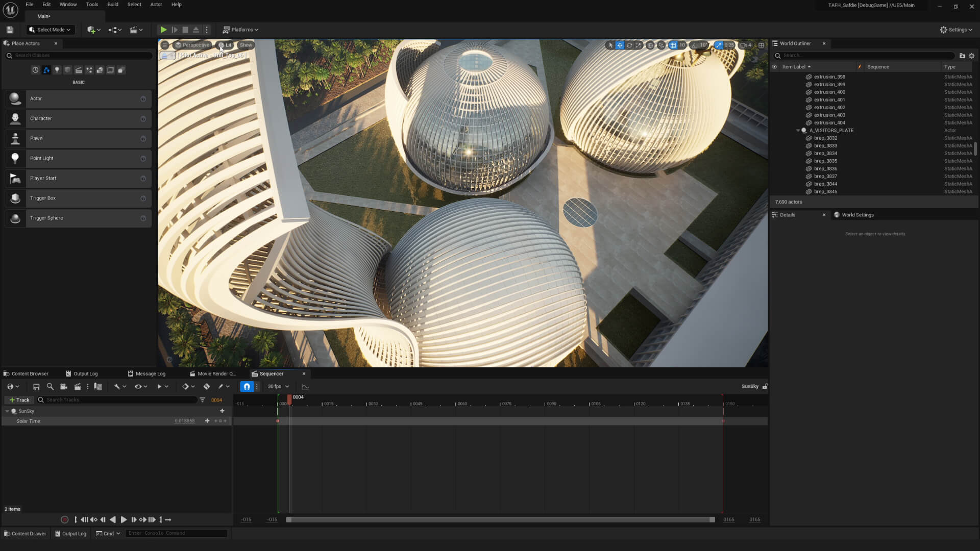Image resolution: width=980 pixels, height=551 pixels.
Task: Toggle snapping with the magnet icon
Action: [x=247, y=386]
